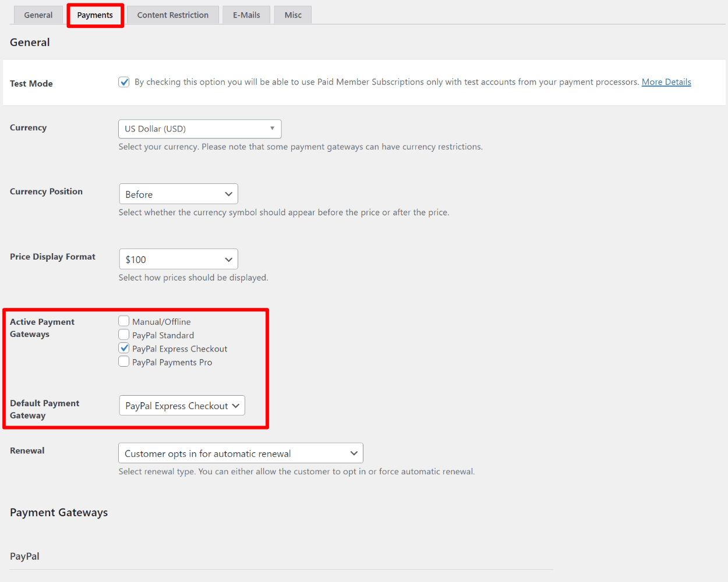The width and height of the screenshot is (728, 582).
Task: Click the Active Payment Gateways label
Action: (x=42, y=328)
